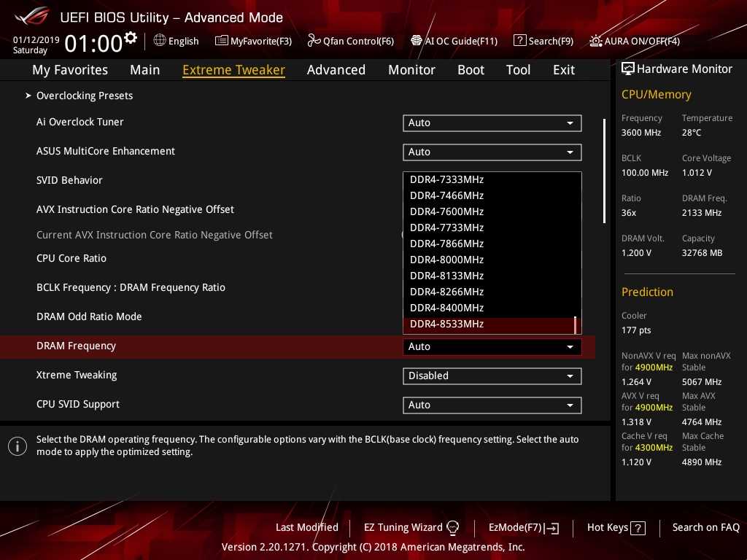747x560 pixels.
Task: Open MyFavorite(F3) folder icon
Action: point(222,41)
